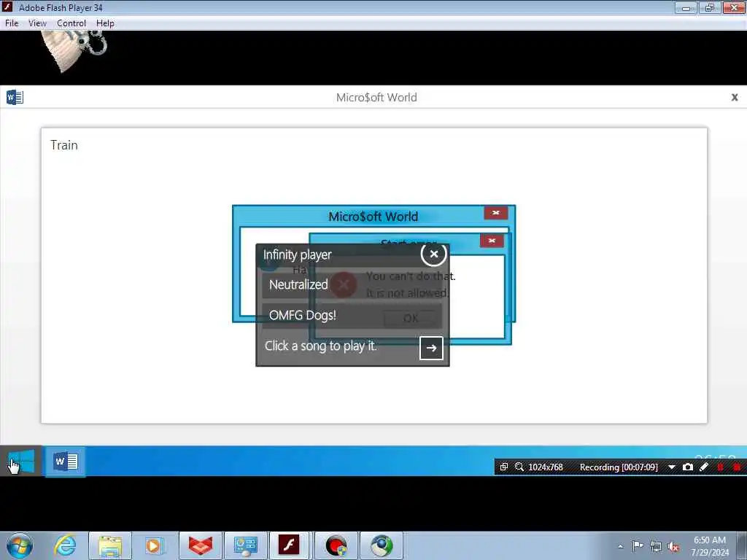
Task: Click the red fox-face taskbar icon
Action: click(x=201, y=545)
